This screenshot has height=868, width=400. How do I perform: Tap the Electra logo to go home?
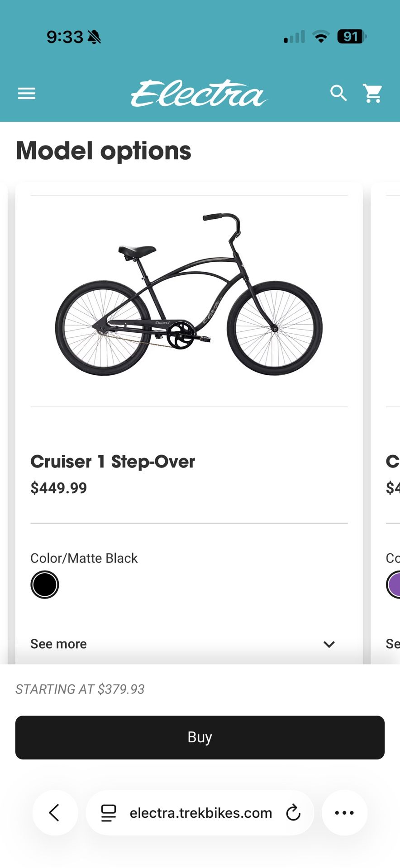click(x=199, y=93)
